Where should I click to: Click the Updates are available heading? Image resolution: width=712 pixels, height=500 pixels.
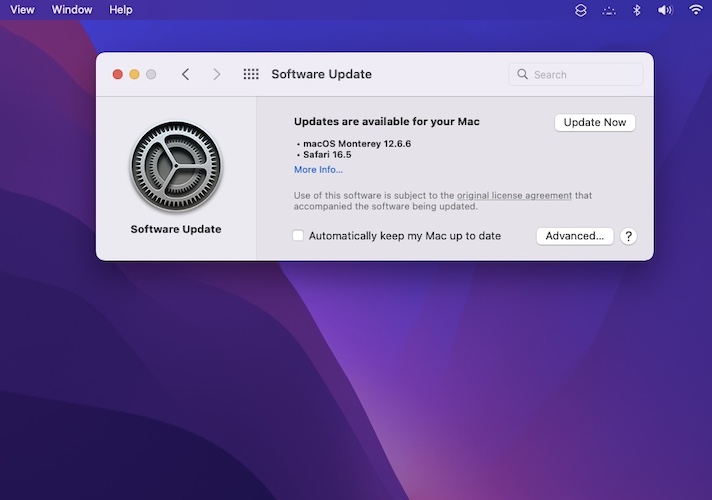click(x=386, y=121)
